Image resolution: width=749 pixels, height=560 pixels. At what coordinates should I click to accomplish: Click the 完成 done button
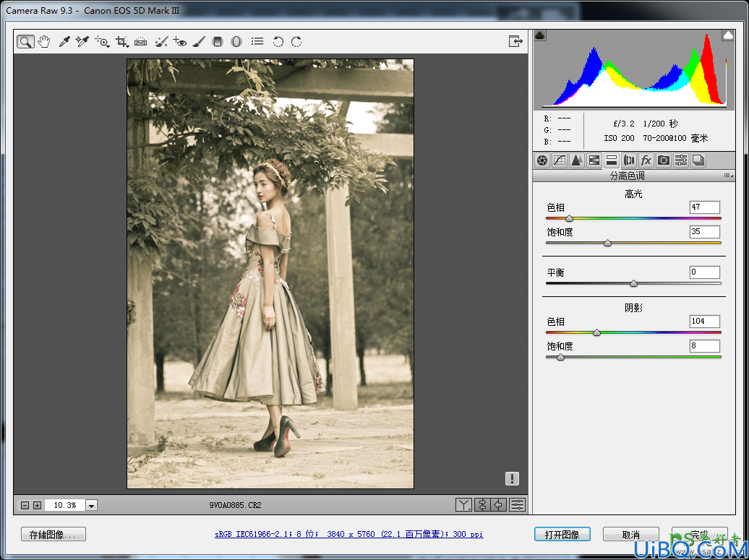699,534
